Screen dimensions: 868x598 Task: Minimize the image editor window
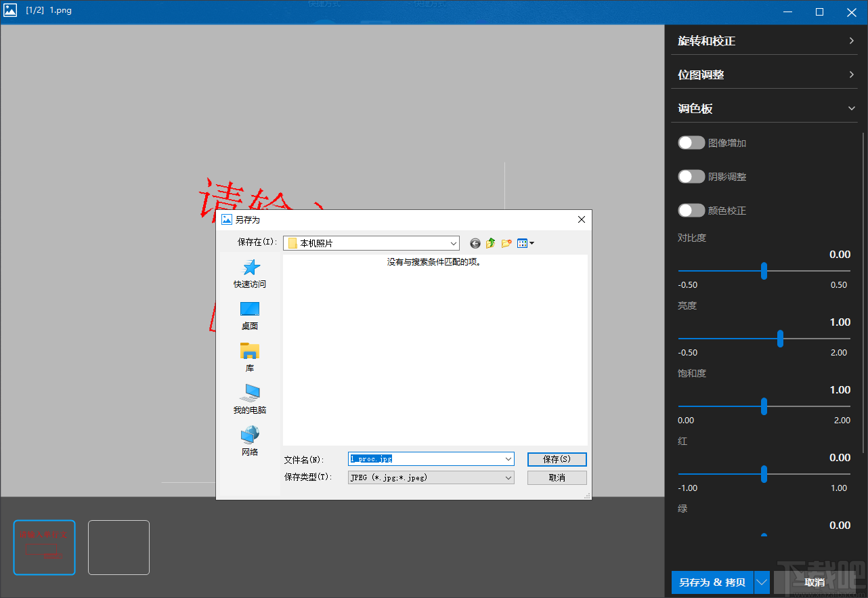pyautogui.click(x=788, y=12)
